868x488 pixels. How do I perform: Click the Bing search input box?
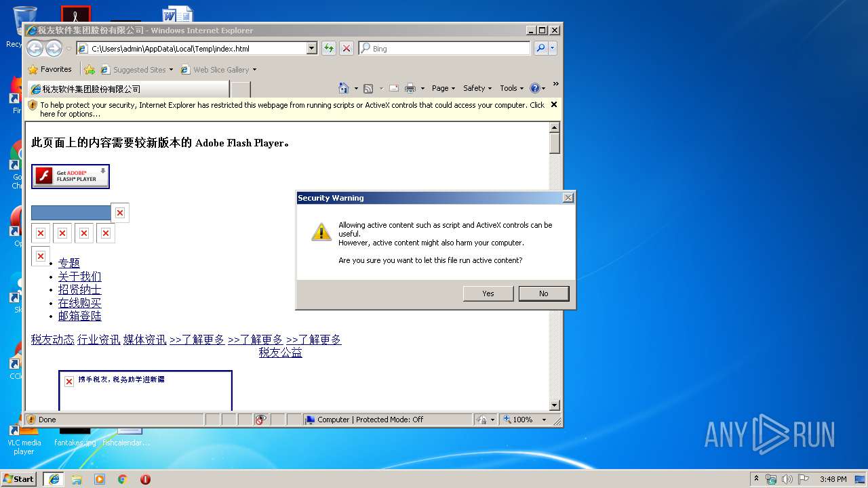coord(445,48)
